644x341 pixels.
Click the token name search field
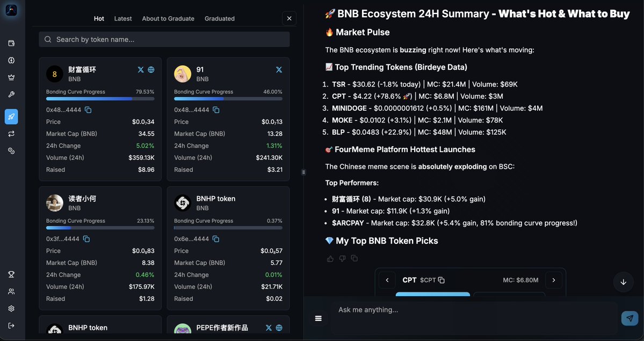point(161,39)
